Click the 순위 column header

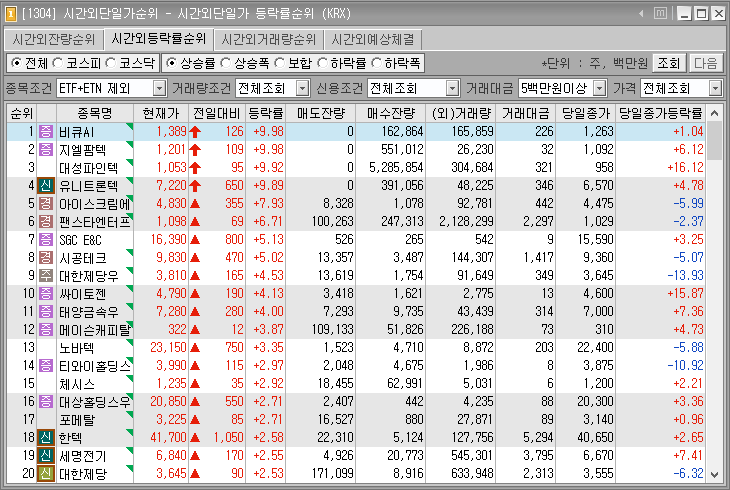coord(22,113)
